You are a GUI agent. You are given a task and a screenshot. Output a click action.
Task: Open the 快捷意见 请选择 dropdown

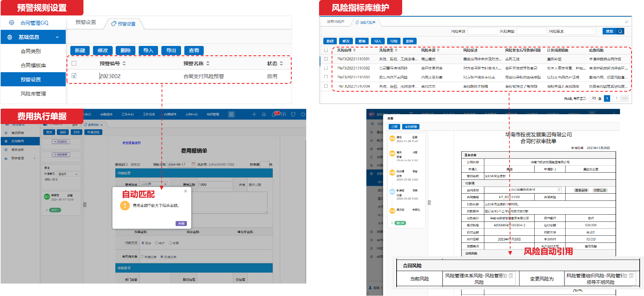pos(76,174)
